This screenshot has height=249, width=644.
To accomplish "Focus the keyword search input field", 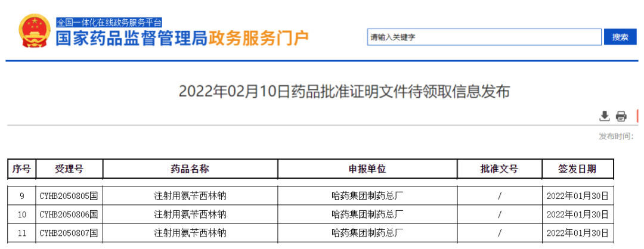I will point(484,37).
